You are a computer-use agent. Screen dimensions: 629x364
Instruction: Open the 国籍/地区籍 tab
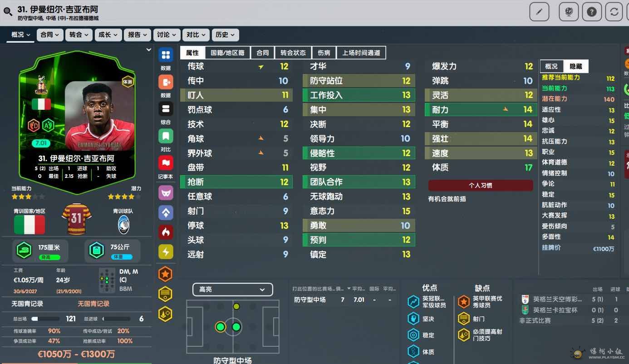tap(227, 53)
